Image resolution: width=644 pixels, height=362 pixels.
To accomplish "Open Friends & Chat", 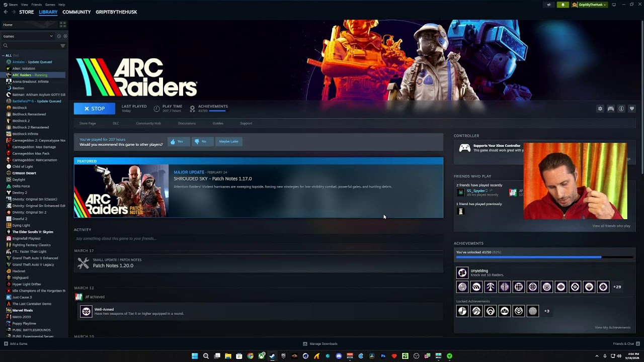I will pos(626,344).
